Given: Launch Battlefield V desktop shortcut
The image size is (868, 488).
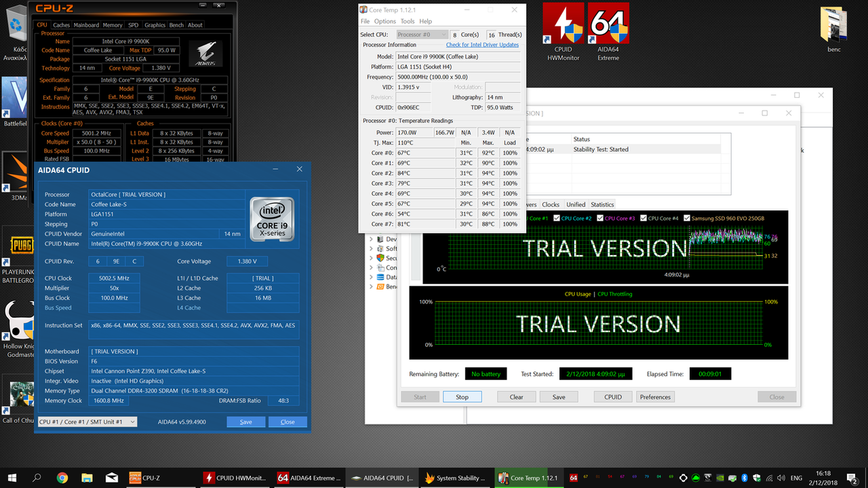Looking at the screenshot, I should [x=15, y=102].
